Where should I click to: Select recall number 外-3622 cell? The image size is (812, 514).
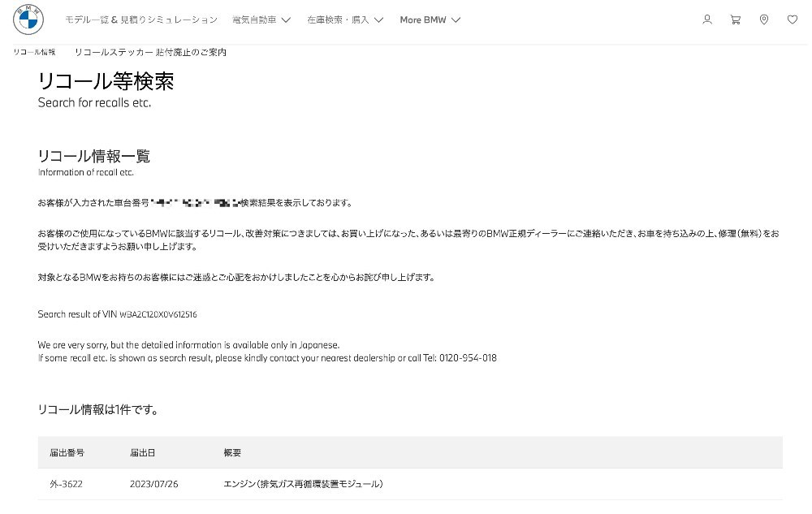[x=66, y=484]
